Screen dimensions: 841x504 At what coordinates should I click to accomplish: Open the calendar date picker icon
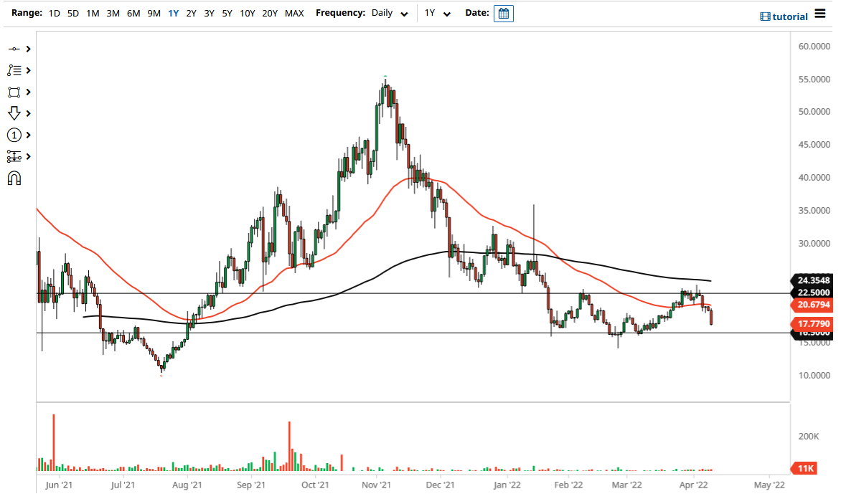(504, 13)
